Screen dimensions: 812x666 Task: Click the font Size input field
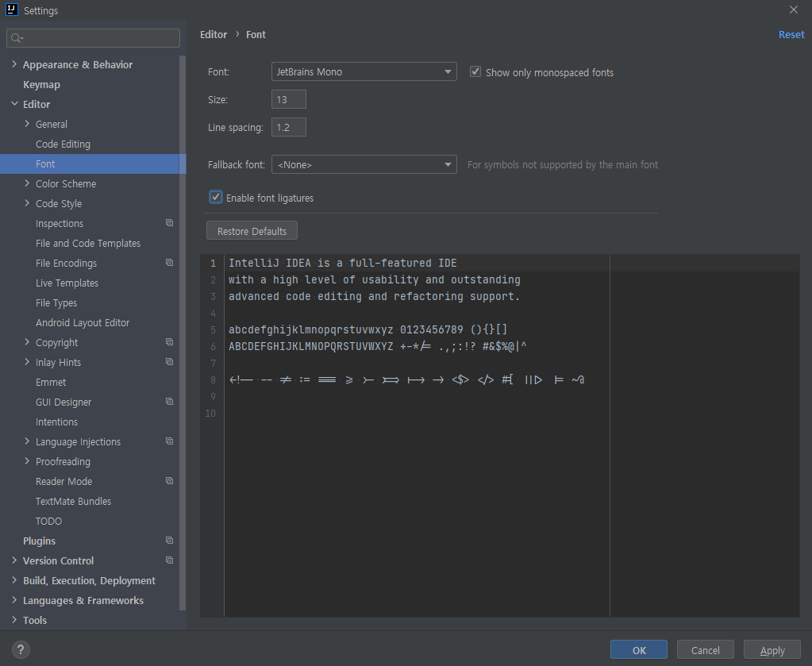coord(288,99)
